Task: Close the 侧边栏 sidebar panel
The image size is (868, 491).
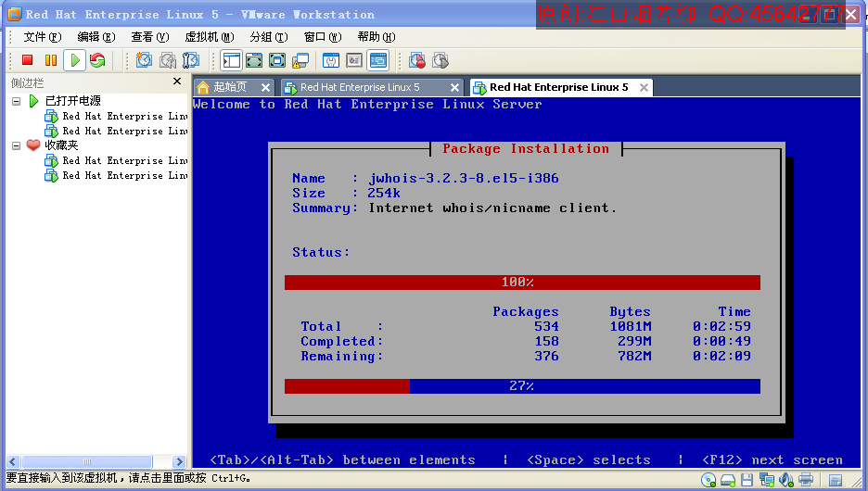Action: [177, 82]
